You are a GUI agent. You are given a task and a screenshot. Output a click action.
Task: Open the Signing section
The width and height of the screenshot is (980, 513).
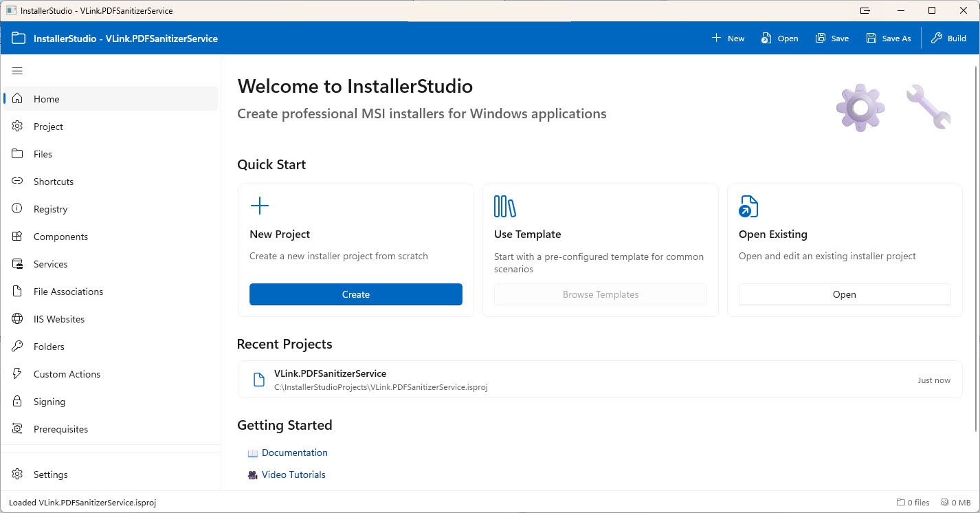[48, 401]
